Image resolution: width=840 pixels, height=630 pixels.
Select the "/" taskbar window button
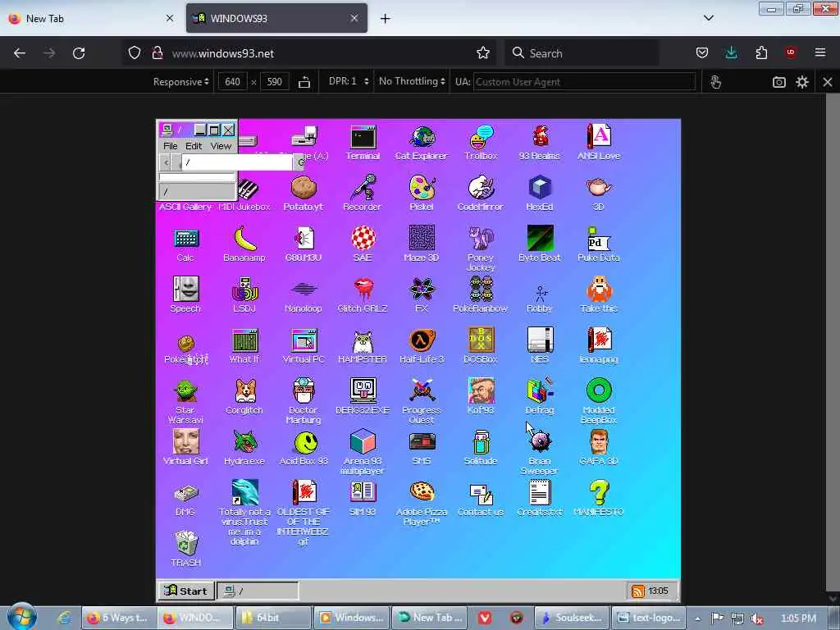[x=258, y=591]
